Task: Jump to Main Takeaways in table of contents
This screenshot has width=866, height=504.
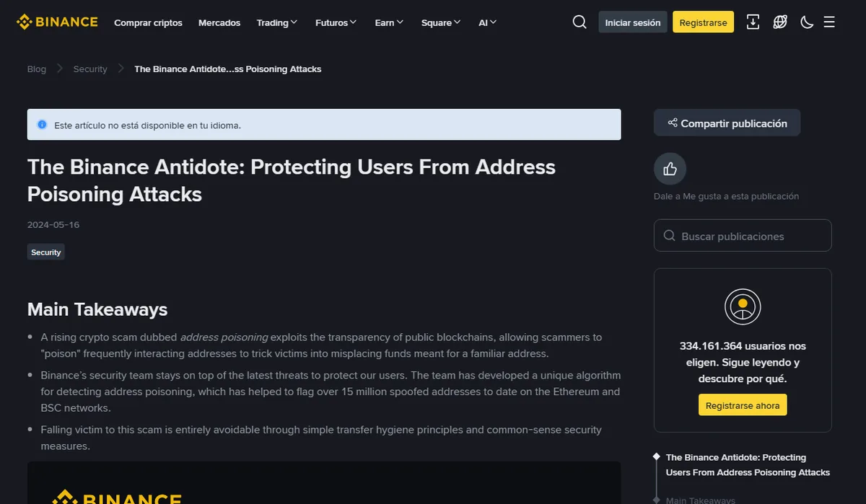Action: (700, 500)
